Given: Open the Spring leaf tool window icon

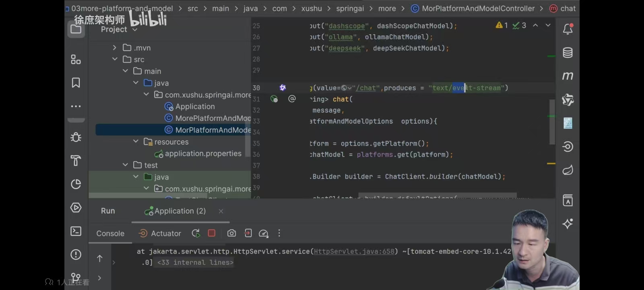Looking at the screenshot, I should click(568, 170).
